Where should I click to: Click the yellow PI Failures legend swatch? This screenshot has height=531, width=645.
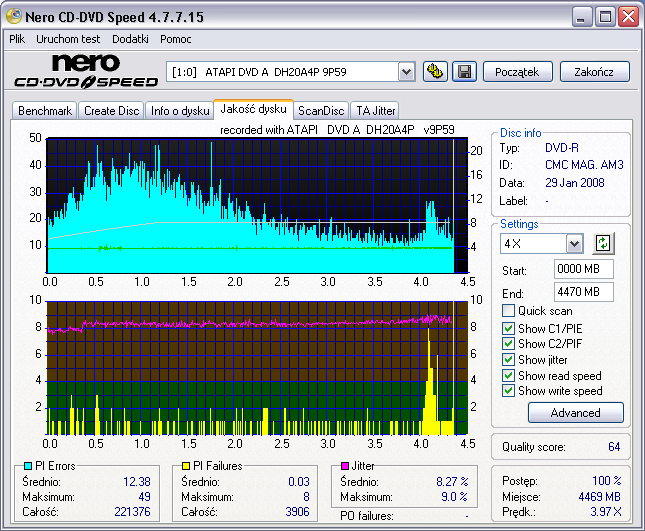pos(186,466)
